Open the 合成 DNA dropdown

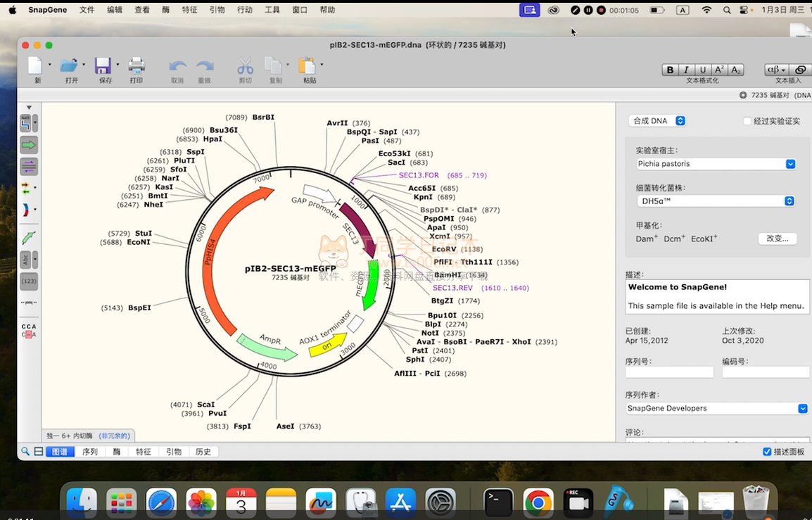click(657, 121)
